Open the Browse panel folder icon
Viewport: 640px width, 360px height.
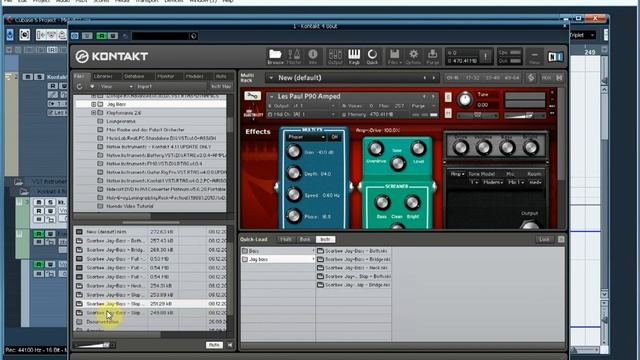click(x=275, y=56)
